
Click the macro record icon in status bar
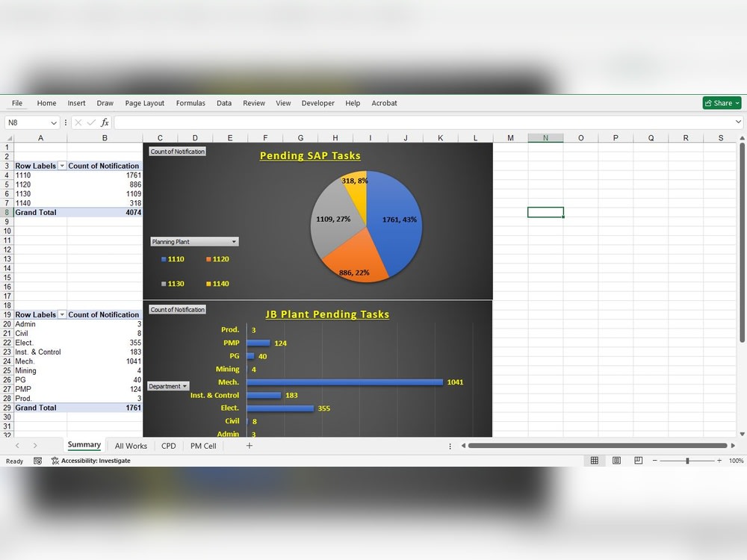tap(37, 461)
